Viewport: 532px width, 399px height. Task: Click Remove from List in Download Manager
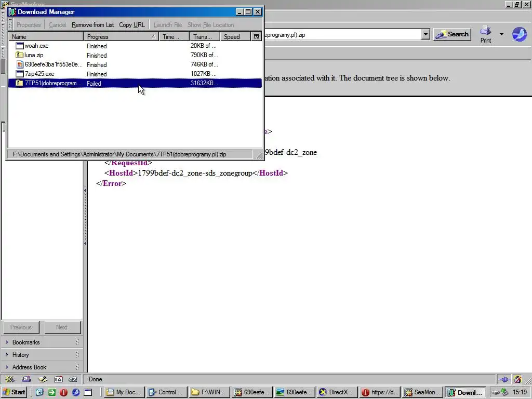tap(92, 25)
